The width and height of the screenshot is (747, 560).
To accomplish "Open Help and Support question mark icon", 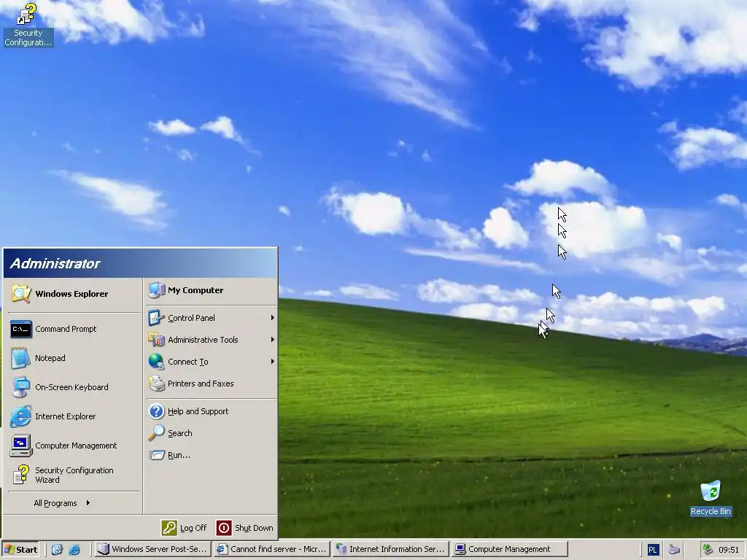I will tap(156, 411).
